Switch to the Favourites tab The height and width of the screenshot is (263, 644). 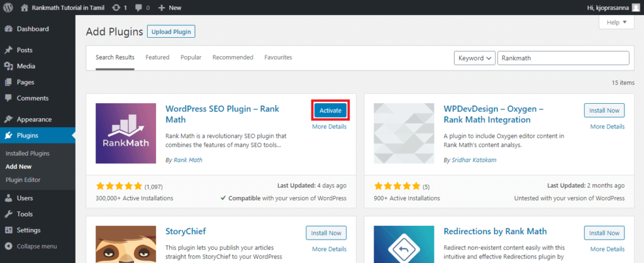[278, 57]
